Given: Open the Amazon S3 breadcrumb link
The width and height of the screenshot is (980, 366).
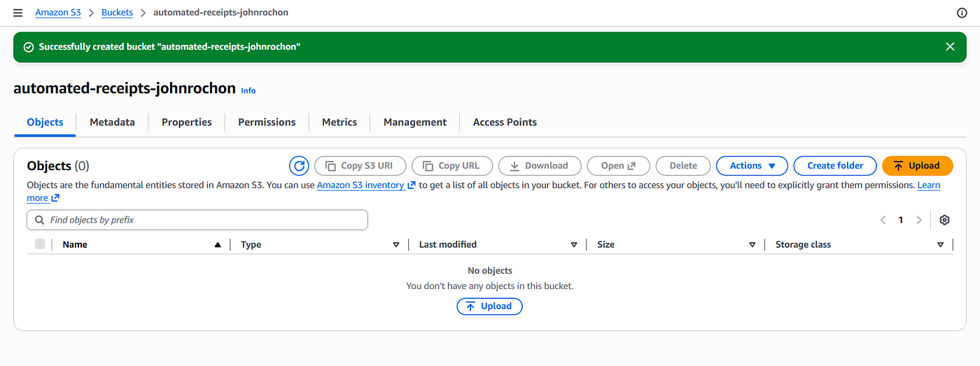Looking at the screenshot, I should (58, 13).
